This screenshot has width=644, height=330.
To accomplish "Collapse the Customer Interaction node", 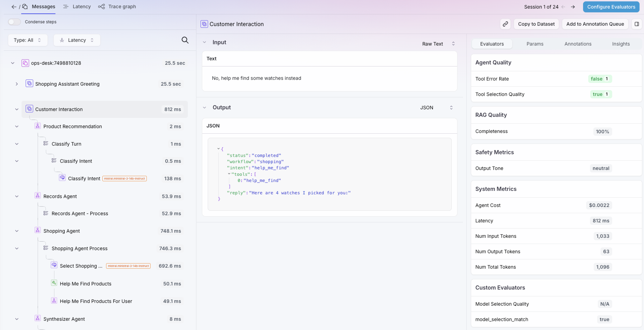I will coord(17,109).
